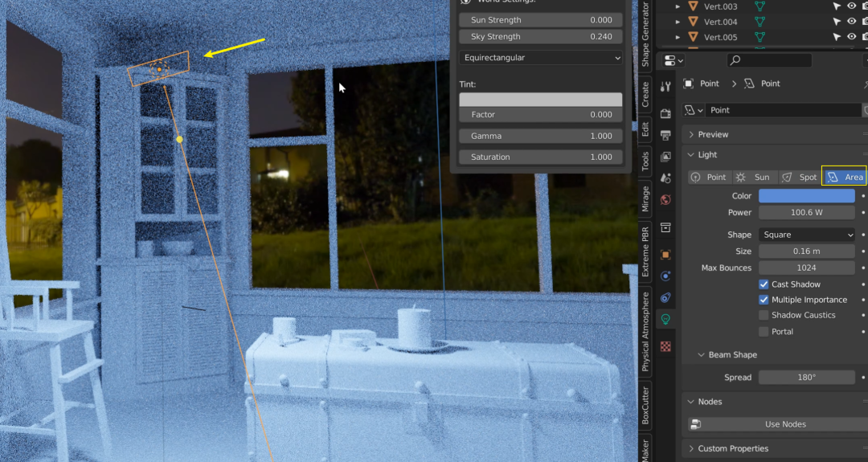868x462 pixels.
Task: Toggle selectability arrow for Vert.005
Action: coord(837,37)
